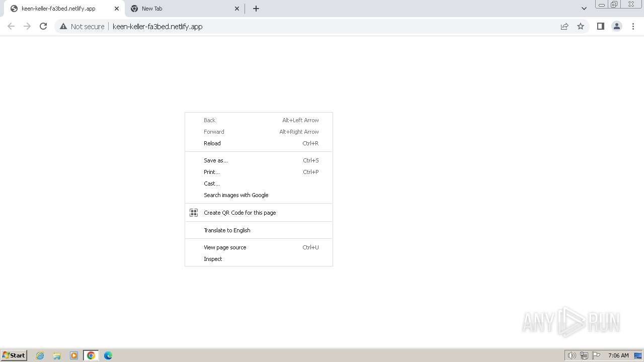Viewport: 644px width, 362px height.
Task: Expand the tab search dropdown arrow
Action: tap(584, 9)
